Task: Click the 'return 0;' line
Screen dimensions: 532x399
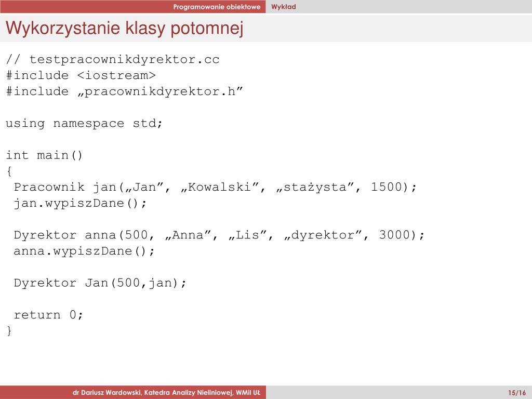Action: tap(48, 315)
